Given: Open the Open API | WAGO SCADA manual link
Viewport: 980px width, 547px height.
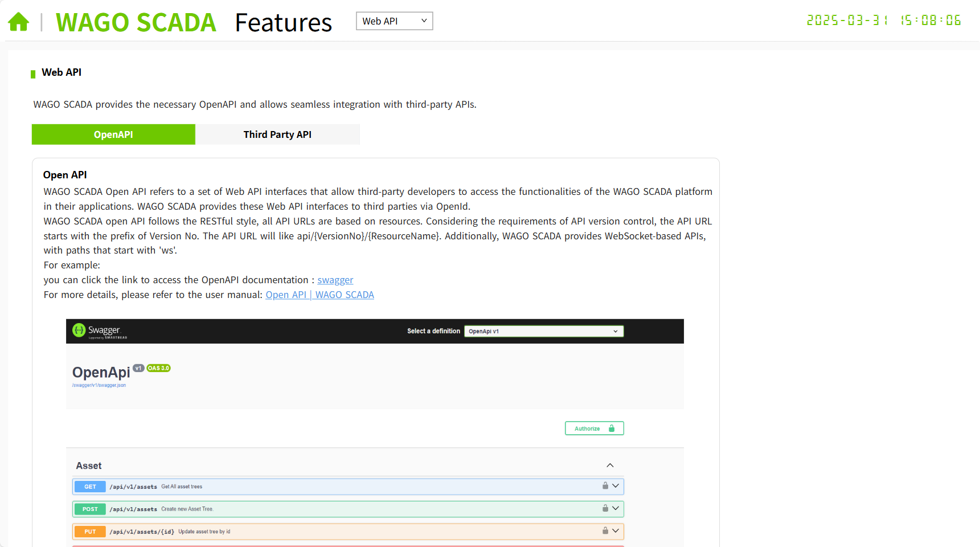Looking at the screenshot, I should click(319, 295).
